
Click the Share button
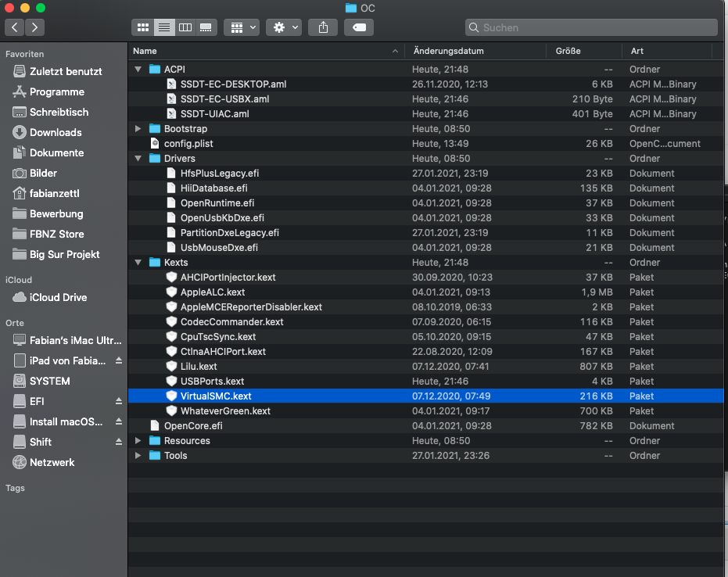(323, 27)
